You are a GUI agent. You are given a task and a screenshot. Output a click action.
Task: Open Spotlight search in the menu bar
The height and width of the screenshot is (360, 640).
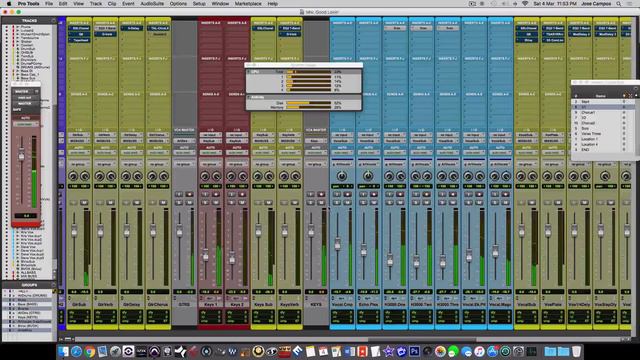pos(619,4)
